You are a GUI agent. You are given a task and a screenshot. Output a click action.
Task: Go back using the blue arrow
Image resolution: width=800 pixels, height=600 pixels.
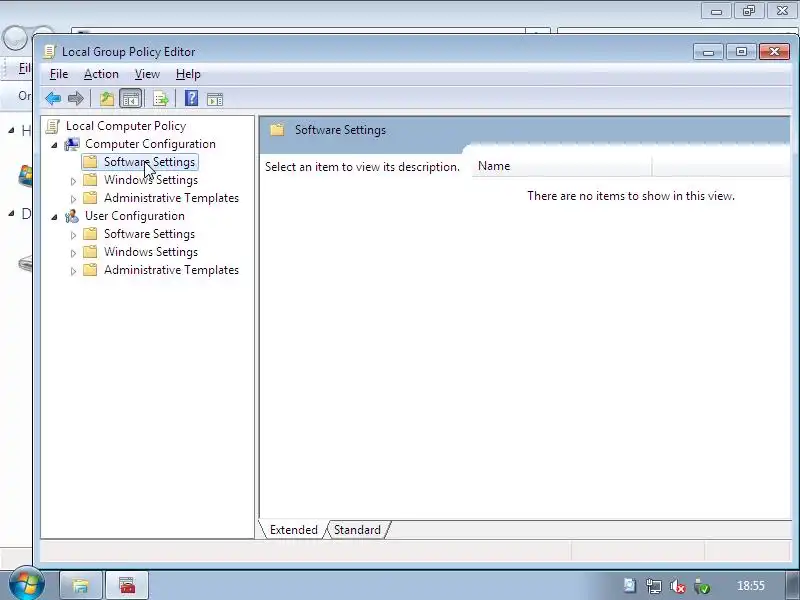[x=53, y=98]
